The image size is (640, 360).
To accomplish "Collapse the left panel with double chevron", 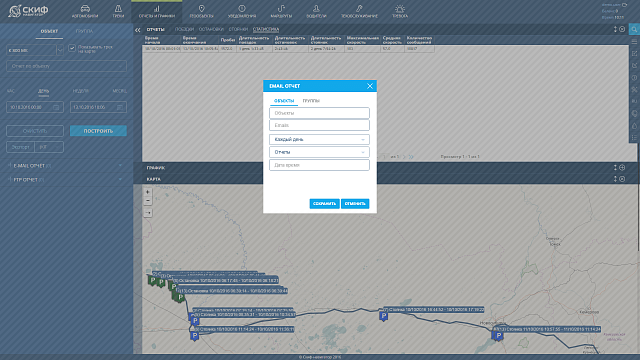I will pos(138,30).
